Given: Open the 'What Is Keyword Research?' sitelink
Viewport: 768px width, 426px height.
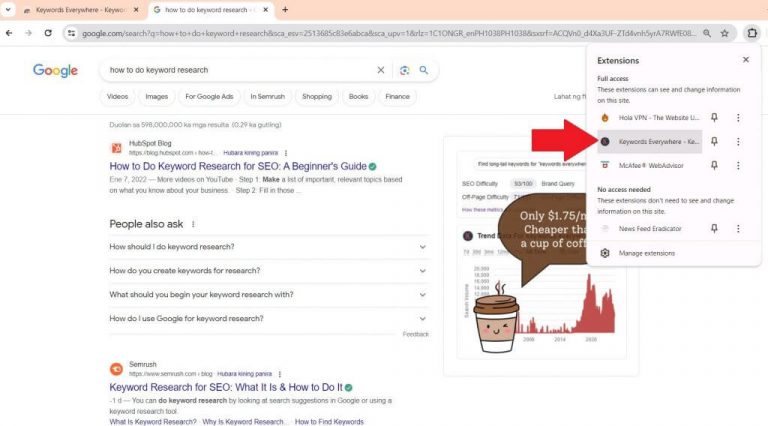Looking at the screenshot, I should (x=152, y=422).
